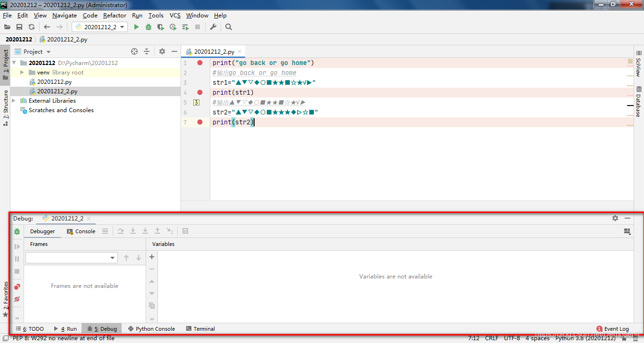Open the Event Log
Screen dimensions: 644x343
tap(613, 329)
